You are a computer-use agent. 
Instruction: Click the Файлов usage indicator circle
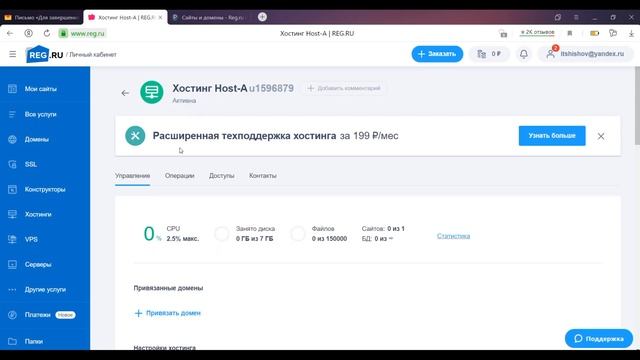tap(298, 233)
